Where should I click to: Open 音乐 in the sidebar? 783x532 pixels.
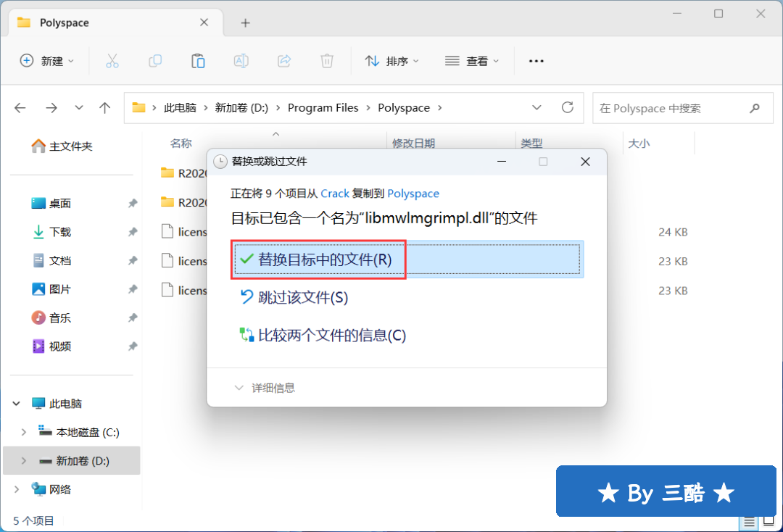click(x=51, y=318)
